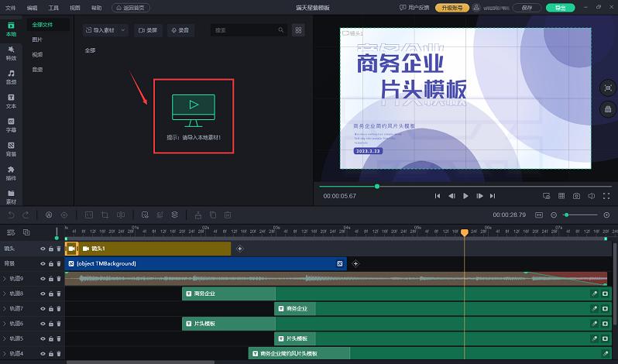This screenshot has height=364, width=618.
Task: Select the 本地 local media sidebar panel
Action: coord(11,29)
